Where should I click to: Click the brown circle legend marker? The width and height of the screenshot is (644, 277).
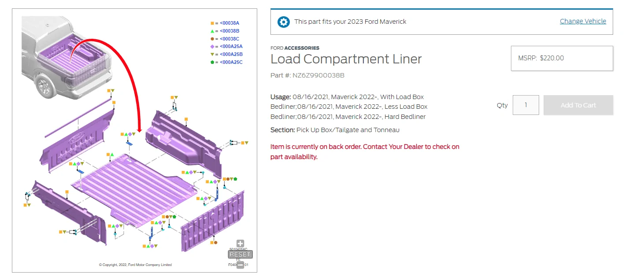pyautogui.click(x=212, y=39)
